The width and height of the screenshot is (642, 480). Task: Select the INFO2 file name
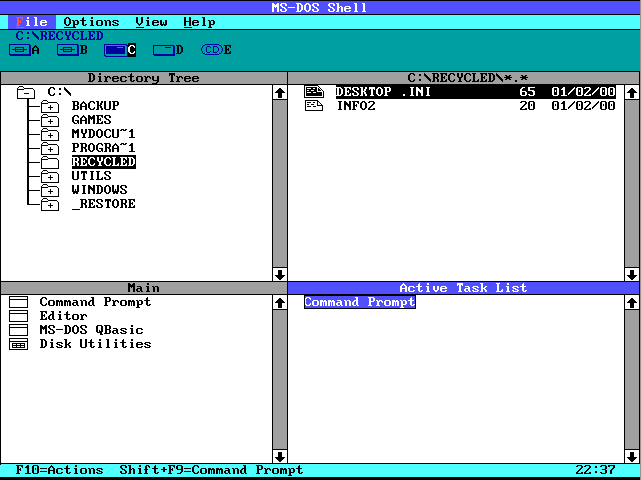point(356,106)
